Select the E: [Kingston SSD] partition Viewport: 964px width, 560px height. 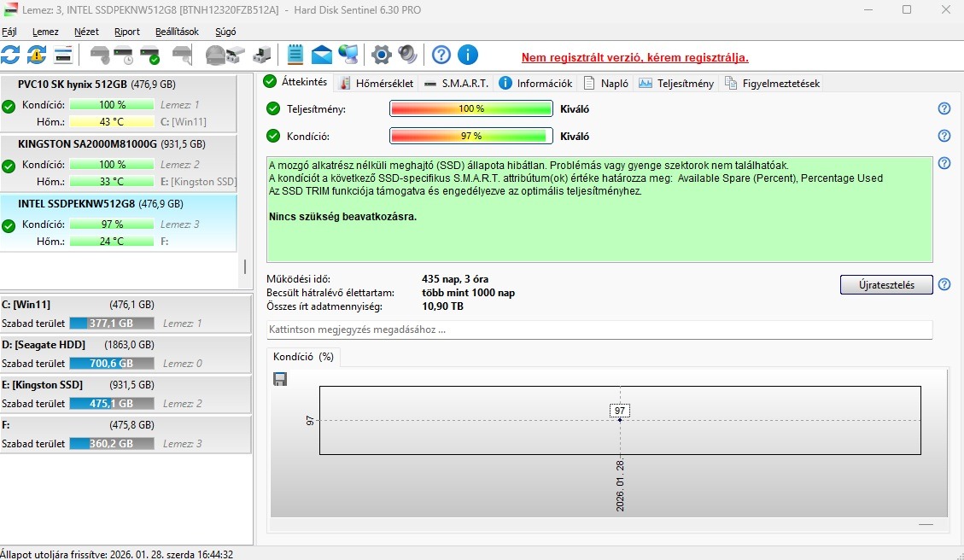pyautogui.click(x=126, y=394)
